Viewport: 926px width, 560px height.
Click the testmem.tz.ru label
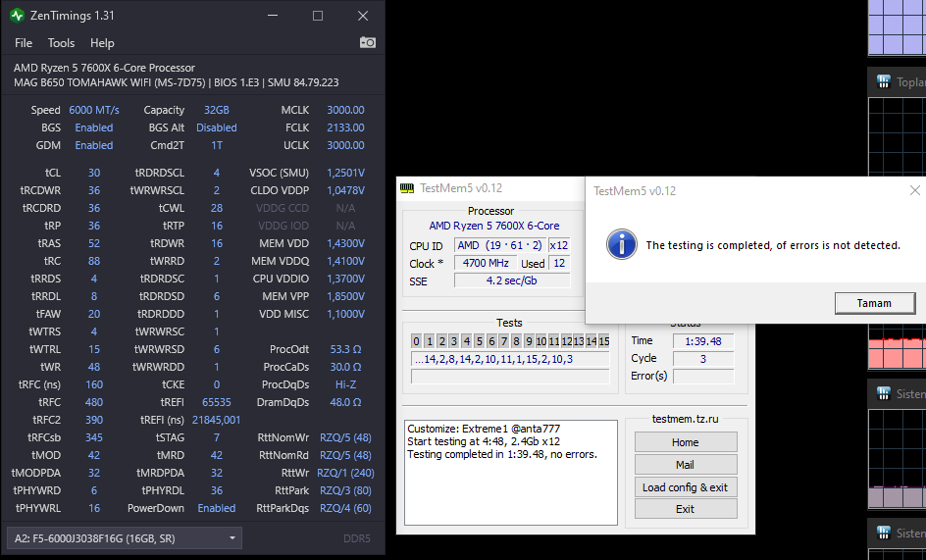(x=685, y=419)
